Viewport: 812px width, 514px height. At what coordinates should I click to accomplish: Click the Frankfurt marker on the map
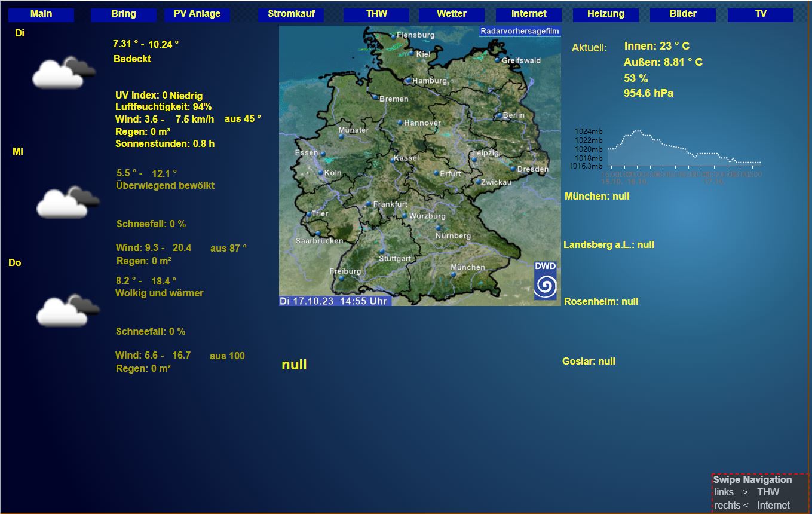click(369, 204)
